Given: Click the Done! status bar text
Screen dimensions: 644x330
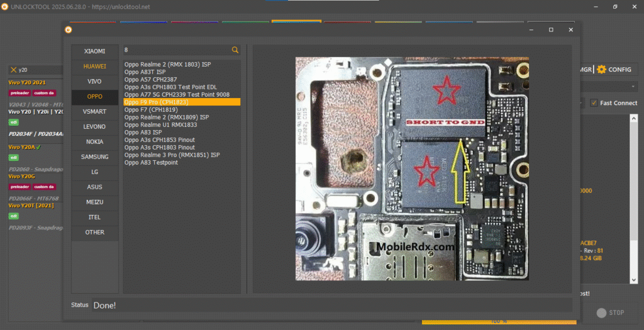Looking at the screenshot, I should 105,305.
